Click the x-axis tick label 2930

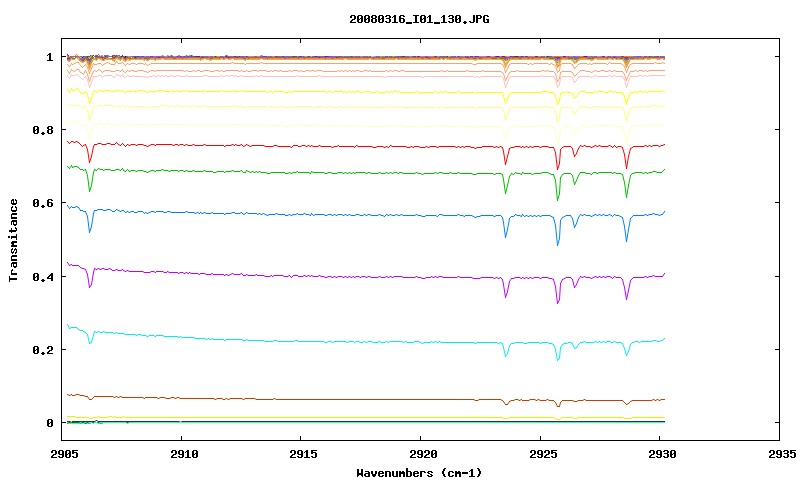663,454
